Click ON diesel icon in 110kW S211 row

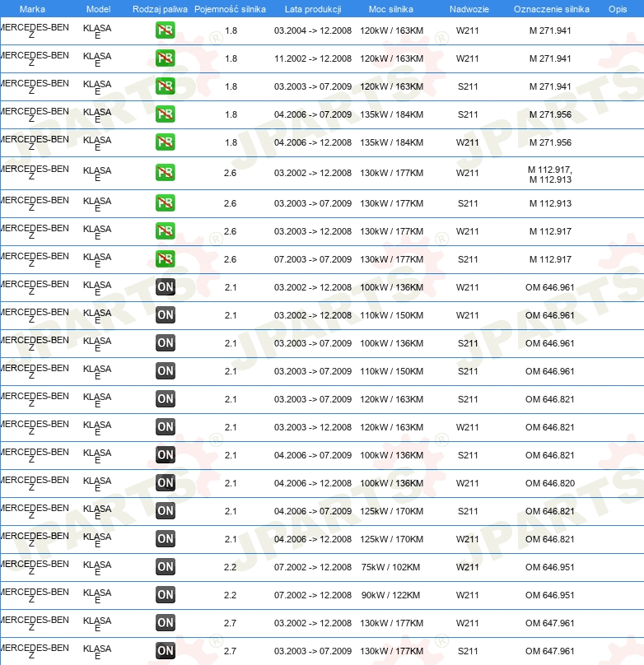(x=165, y=371)
